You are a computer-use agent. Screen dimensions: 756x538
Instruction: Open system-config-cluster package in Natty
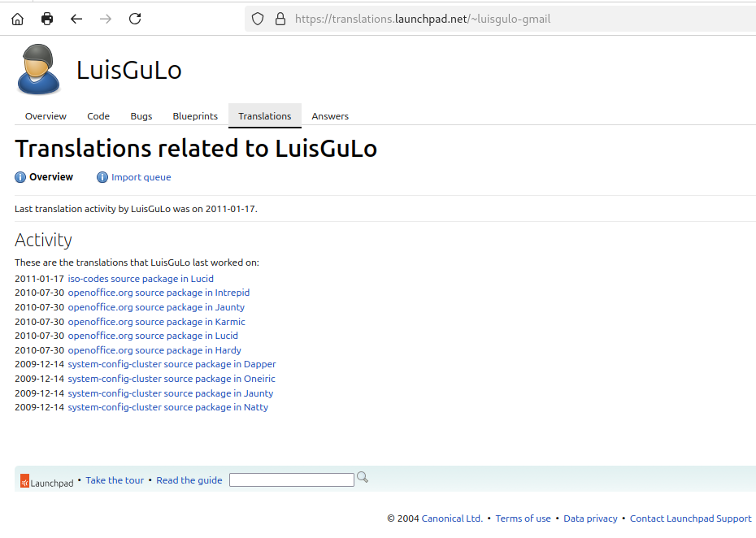click(x=167, y=407)
